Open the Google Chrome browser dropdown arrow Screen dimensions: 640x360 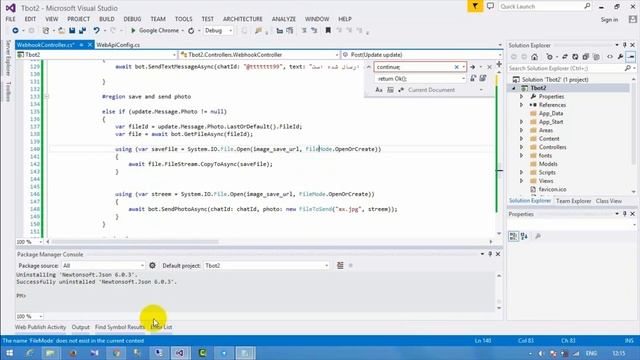(x=182, y=31)
